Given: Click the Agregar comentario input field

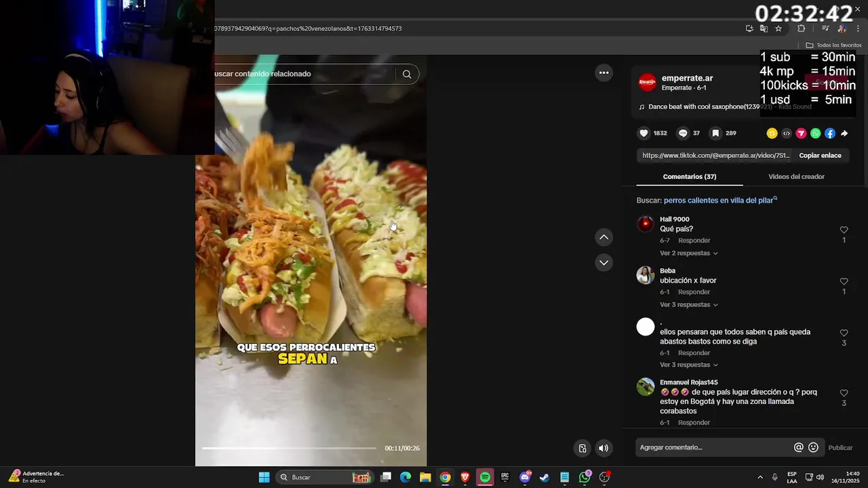Looking at the screenshot, I should (x=713, y=447).
